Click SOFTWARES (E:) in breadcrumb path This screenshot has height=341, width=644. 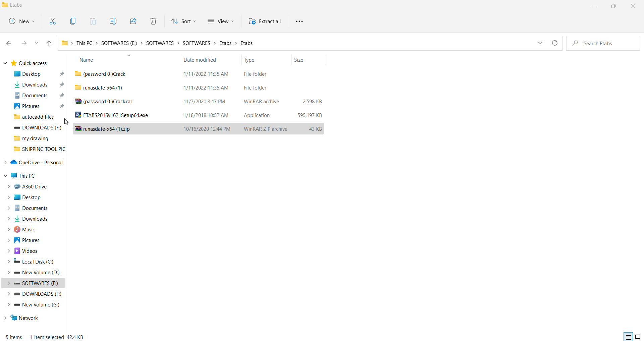(119, 43)
